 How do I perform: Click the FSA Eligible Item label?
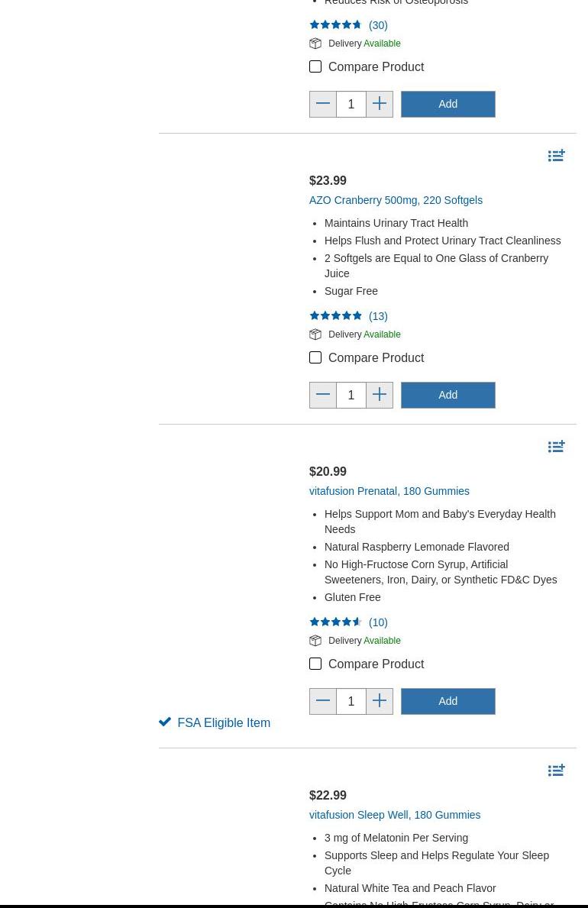click(x=223, y=722)
